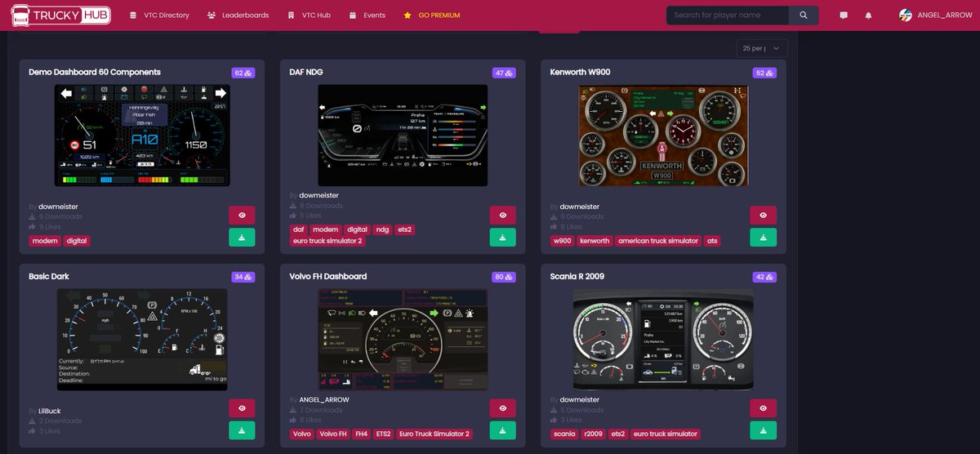The height and width of the screenshot is (454, 980).
Task: Open author dowmeister on Demo Dashboard card
Action: click(x=58, y=207)
